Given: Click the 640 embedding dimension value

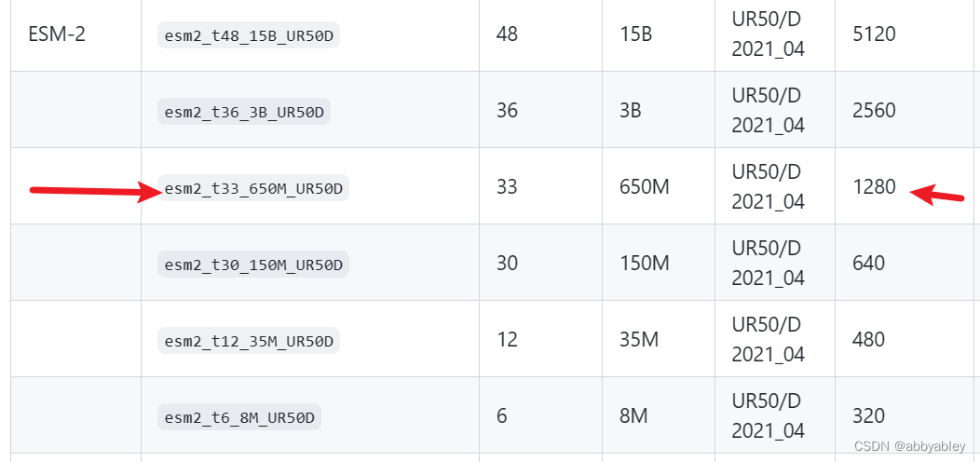Looking at the screenshot, I should (x=869, y=263).
